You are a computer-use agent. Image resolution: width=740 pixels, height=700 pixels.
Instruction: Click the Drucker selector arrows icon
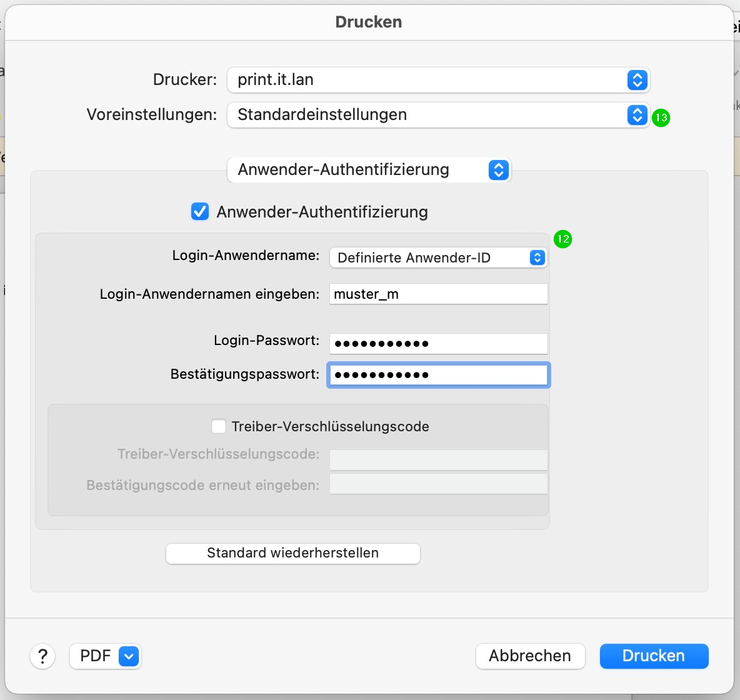(x=637, y=80)
